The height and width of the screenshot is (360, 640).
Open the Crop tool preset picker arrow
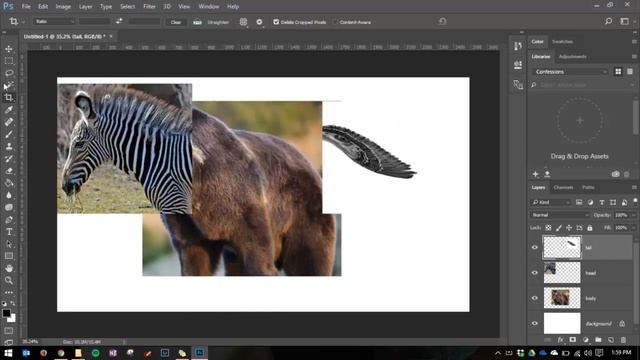[23, 22]
